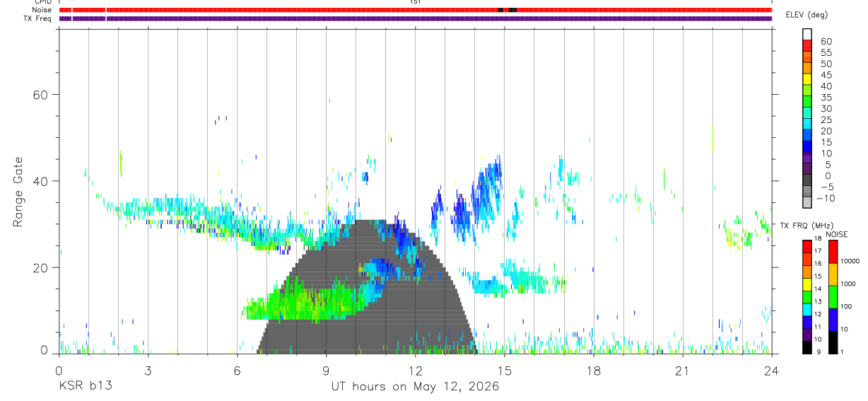Pick the green TX FRQ segment between 13 and 14

coord(807,296)
